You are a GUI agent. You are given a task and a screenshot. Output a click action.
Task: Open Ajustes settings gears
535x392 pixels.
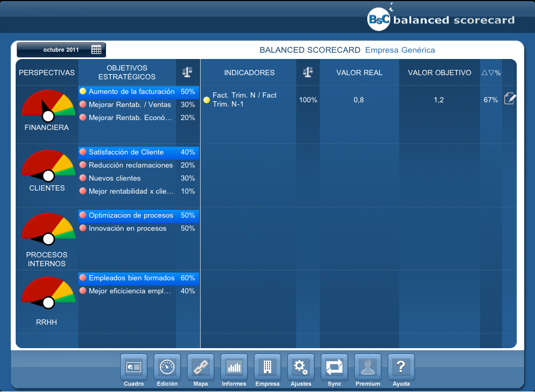[301, 367]
